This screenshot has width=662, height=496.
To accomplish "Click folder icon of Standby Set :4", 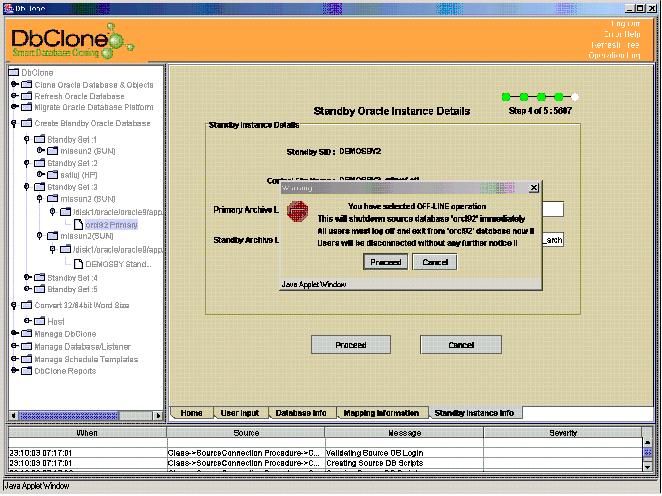I will [x=39, y=277].
